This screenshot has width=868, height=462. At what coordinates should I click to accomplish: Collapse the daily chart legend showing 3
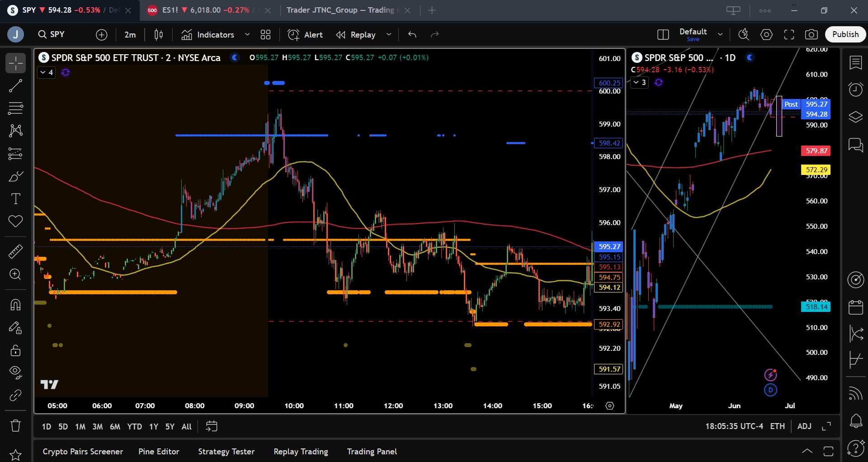[x=639, y=82]
